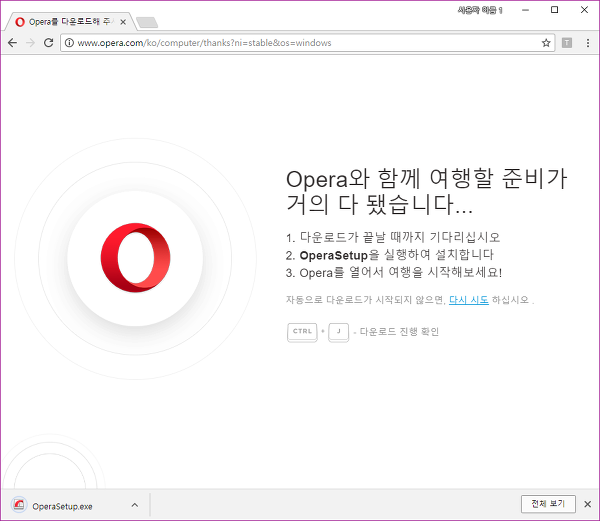Viewport: 600px width, 521px height.
Task: Click the J key illustration
Action: 339,332
